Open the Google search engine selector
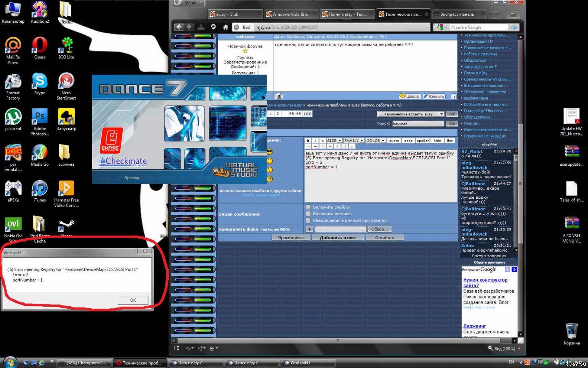 pos(441,27)
